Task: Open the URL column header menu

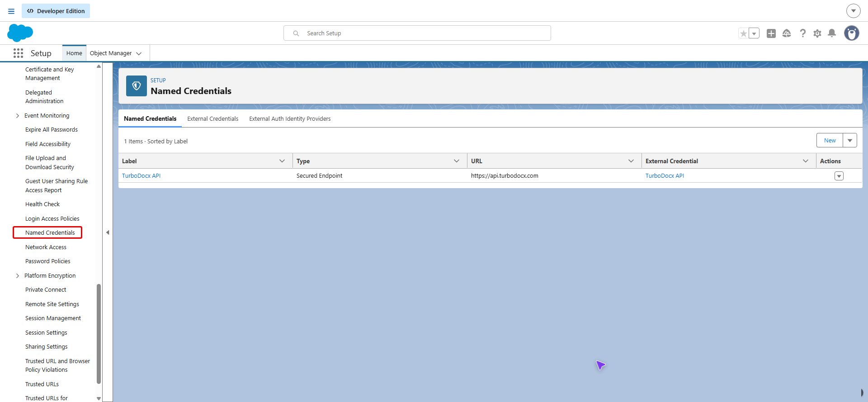Action: [x=631, y=161]
